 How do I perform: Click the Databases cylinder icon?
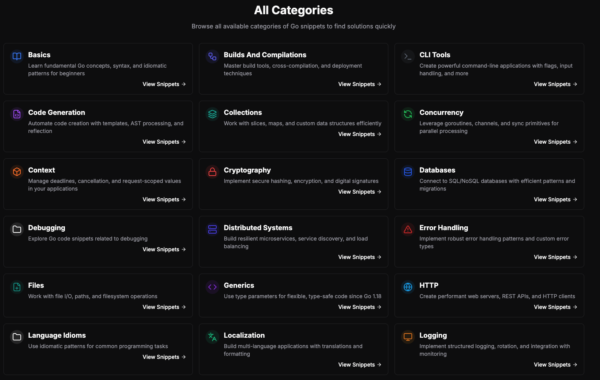coord(408,171)
